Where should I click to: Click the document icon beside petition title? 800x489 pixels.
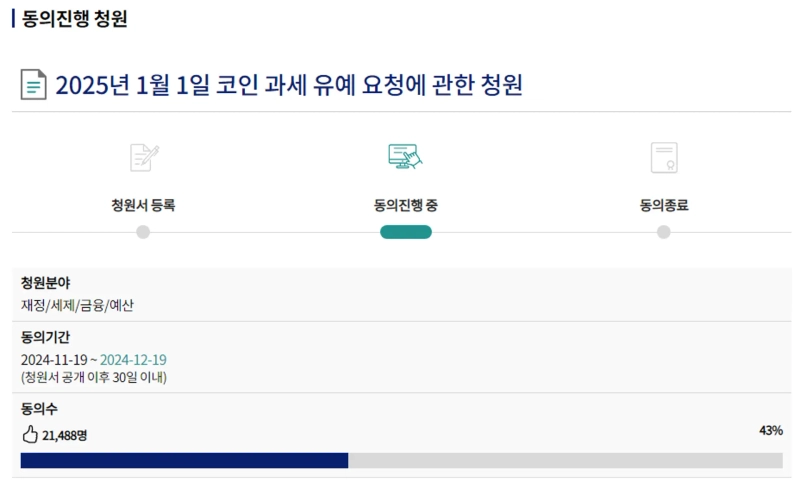click(34, 85)
